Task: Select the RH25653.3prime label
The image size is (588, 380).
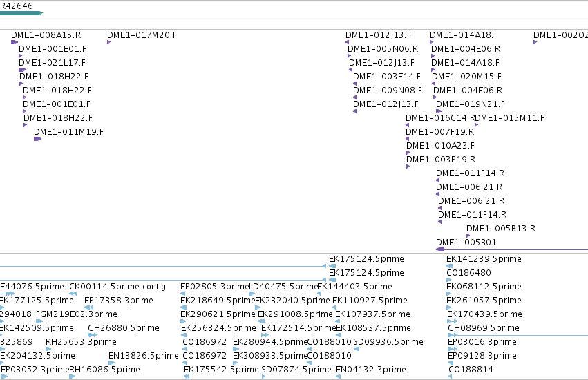Action: (x=81, y=343)
